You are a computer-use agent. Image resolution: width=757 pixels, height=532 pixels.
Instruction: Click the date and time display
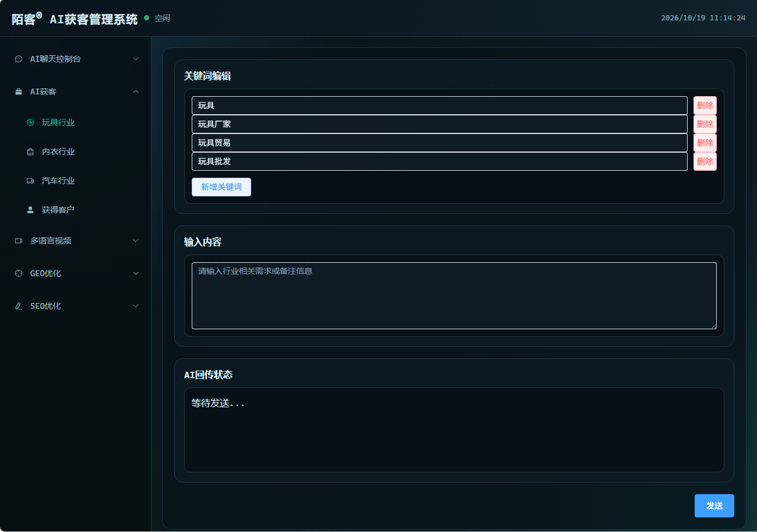703,18
